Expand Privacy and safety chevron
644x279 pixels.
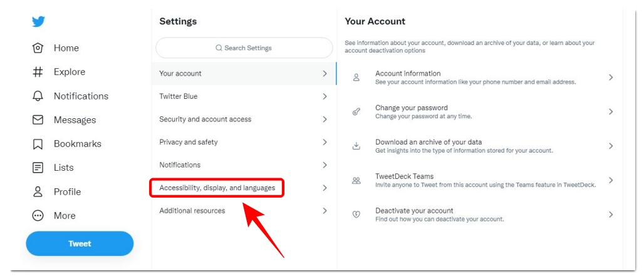[325, 142]
